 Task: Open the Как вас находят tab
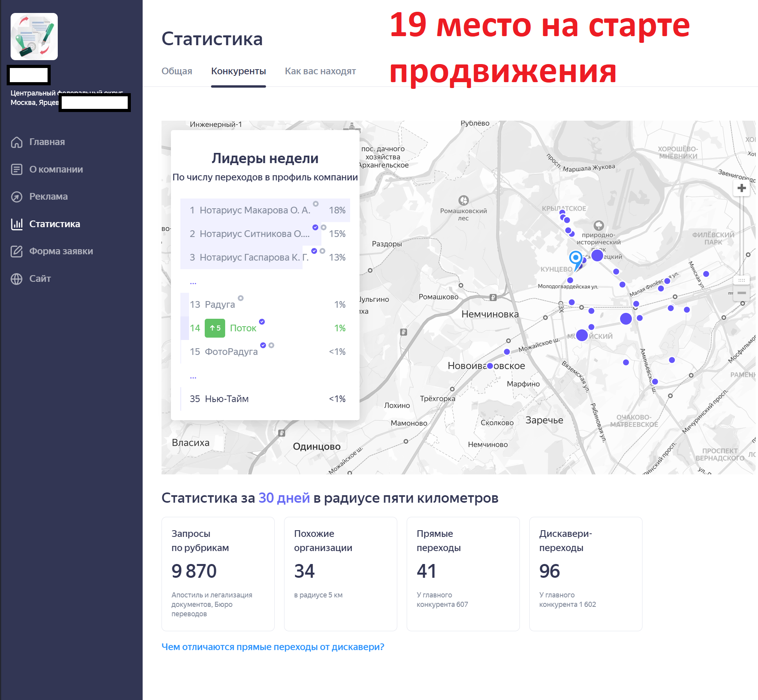click(320, 71)
